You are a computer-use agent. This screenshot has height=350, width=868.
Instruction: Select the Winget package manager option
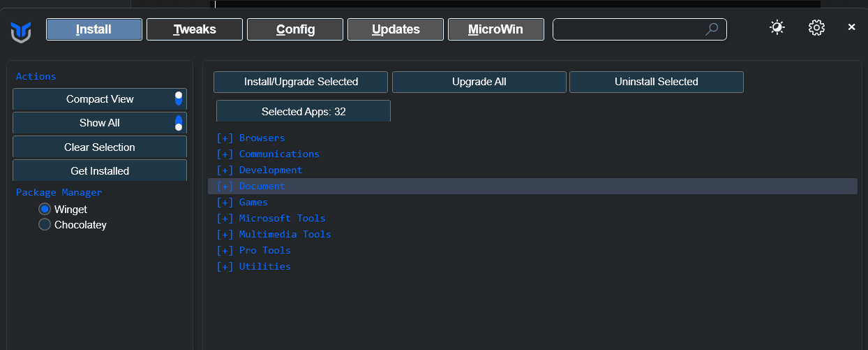(45, 209)
